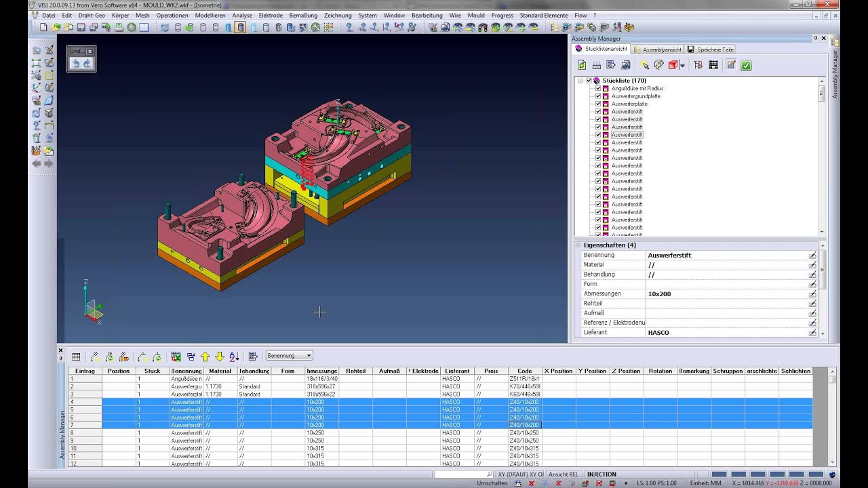Click the New file icon in toolbar
This screenshot has width=868, height=488.
(43, 28)
